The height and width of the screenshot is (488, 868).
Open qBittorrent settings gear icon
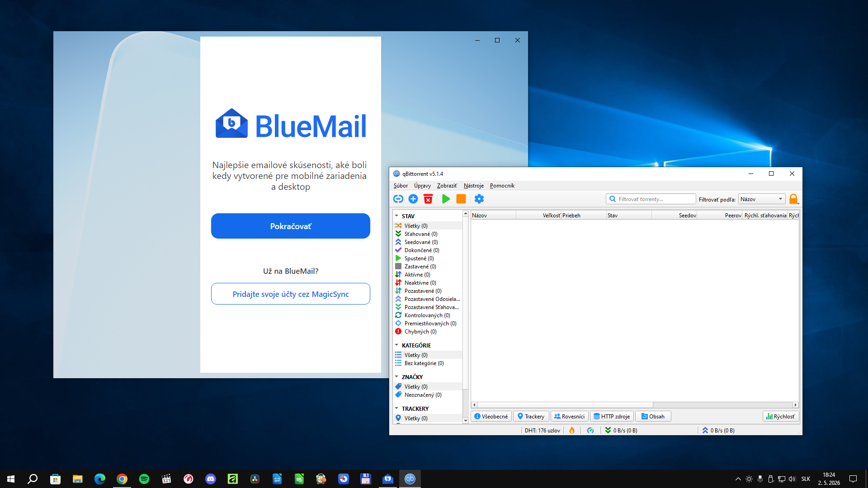pos(479,199)
